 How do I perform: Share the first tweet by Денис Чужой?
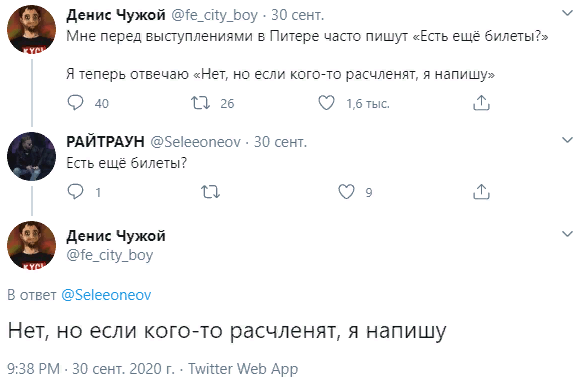click(x=481, y=103)
